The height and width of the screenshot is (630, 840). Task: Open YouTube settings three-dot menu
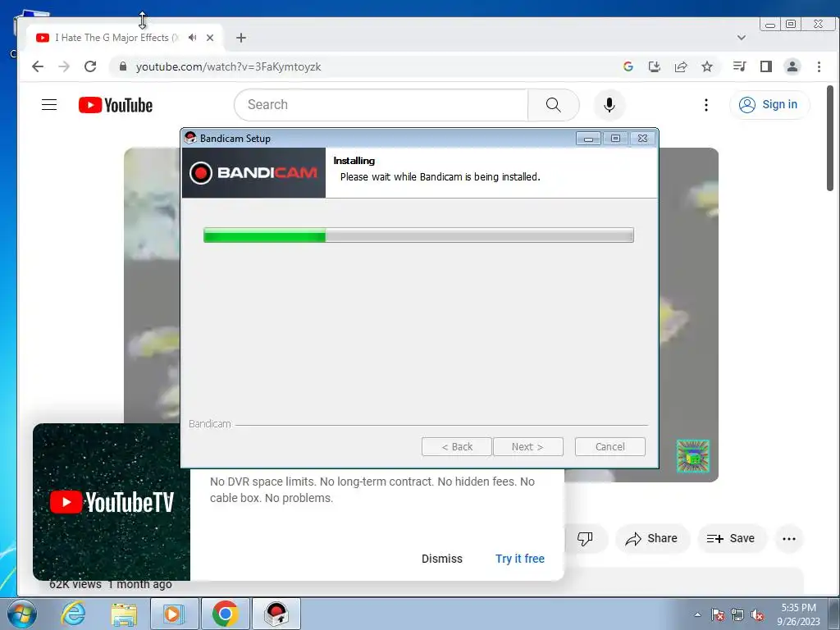[706, 104]
